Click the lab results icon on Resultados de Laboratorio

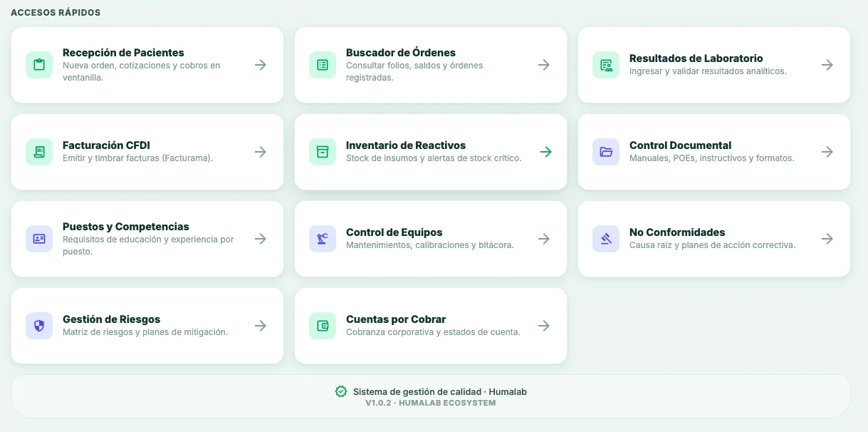tap(606, 65)
